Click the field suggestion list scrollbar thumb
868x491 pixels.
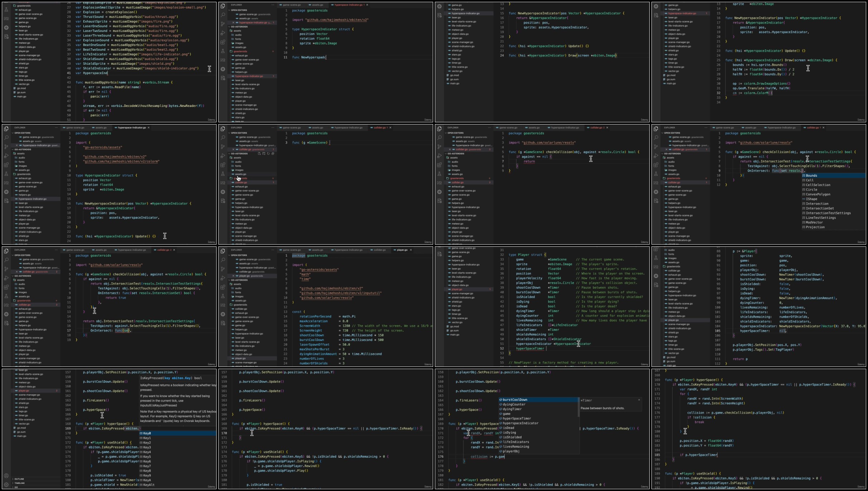(x=578, y=407)
